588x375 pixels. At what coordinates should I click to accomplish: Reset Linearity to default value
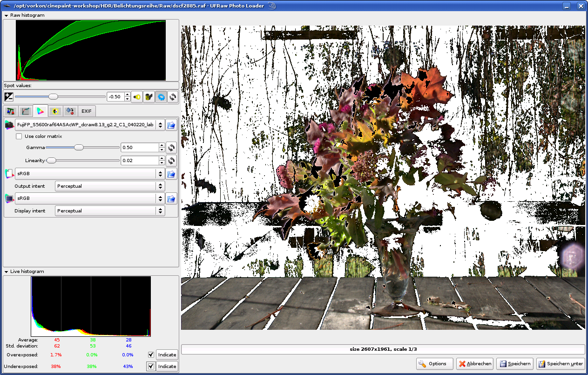[x=171, y=161]
